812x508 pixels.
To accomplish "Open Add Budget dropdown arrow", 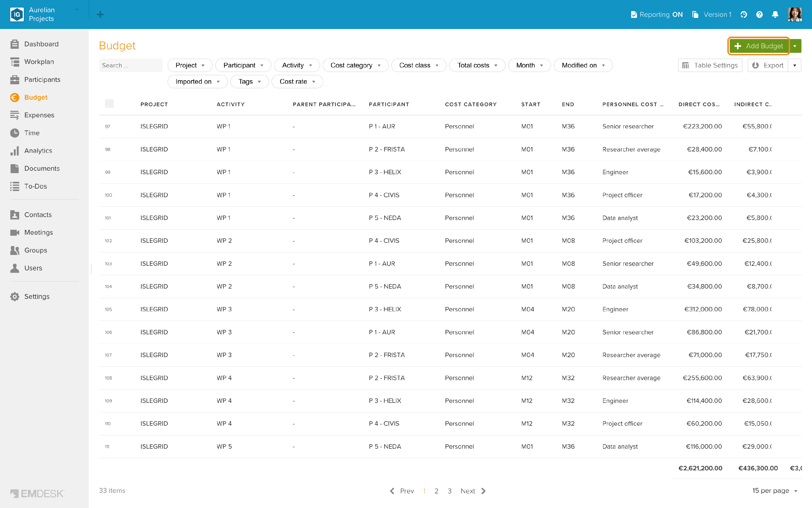I will [x=795, y=46].
